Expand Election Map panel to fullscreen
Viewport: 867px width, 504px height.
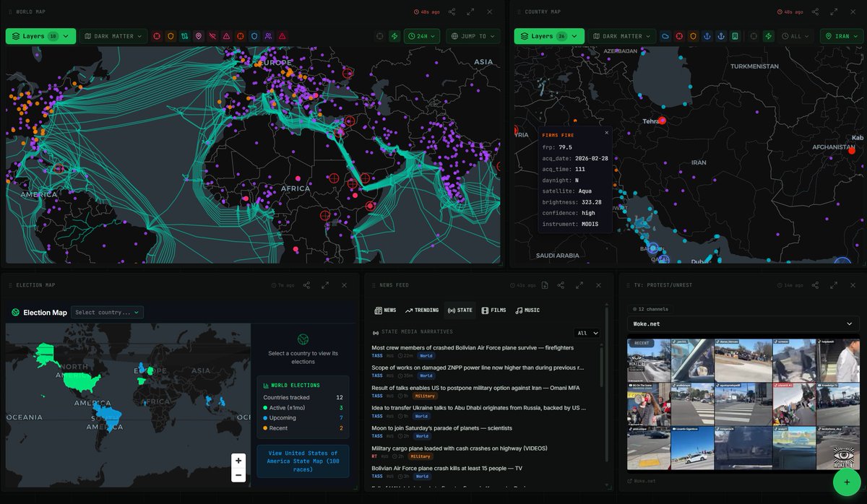[x=326, y=285]
